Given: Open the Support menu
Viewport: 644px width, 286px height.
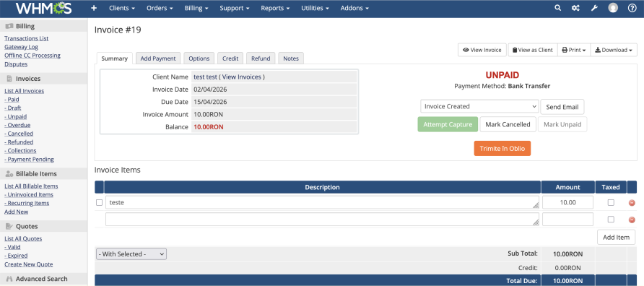Looking at the screenshot, I should tap(235, 8).
